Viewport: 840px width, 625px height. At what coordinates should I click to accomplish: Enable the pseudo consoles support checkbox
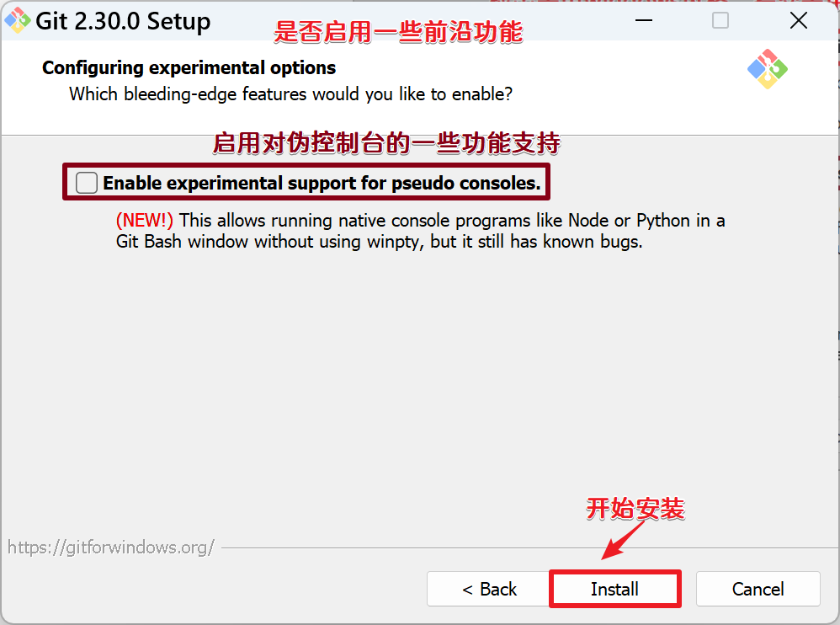(x=86, y=183)
